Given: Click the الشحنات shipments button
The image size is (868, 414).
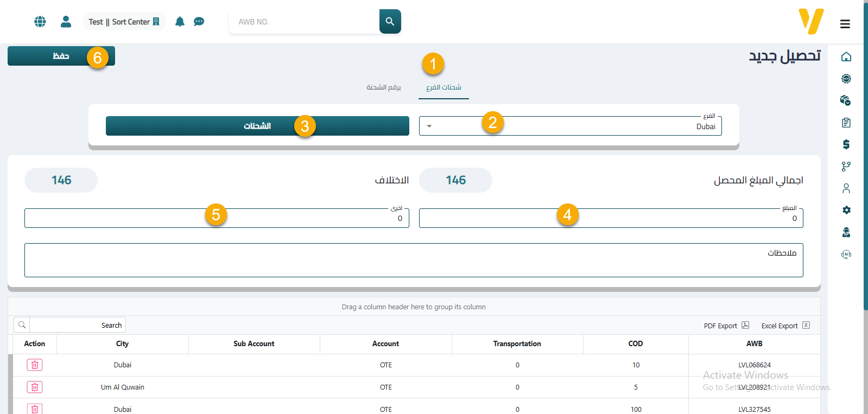Looking at the screenshot, I should [257, 126].
